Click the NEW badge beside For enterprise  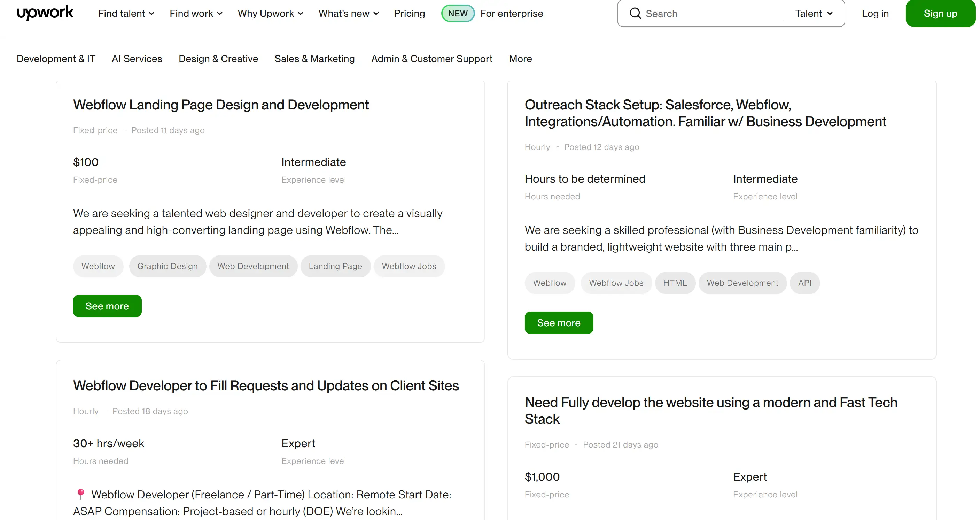tap(458, 13)
